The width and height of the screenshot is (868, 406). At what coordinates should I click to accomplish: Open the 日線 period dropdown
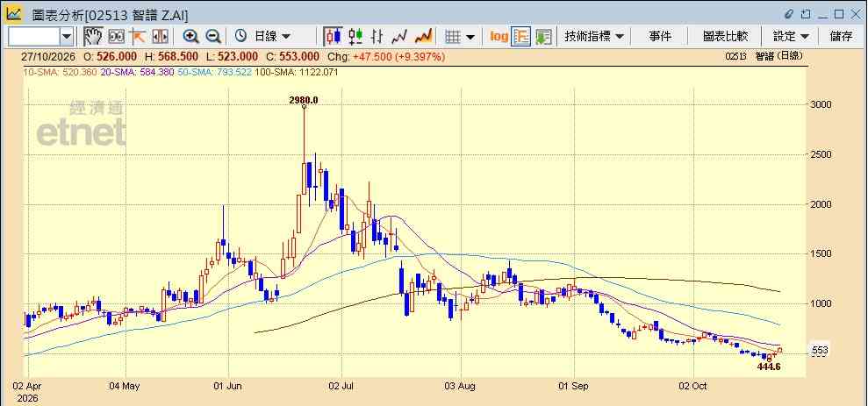click(x=272, y=37)
